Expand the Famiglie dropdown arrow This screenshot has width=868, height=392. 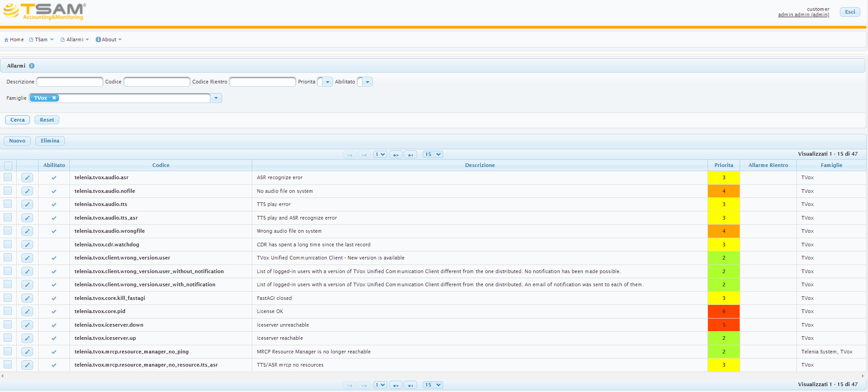(x=216, y=98)
